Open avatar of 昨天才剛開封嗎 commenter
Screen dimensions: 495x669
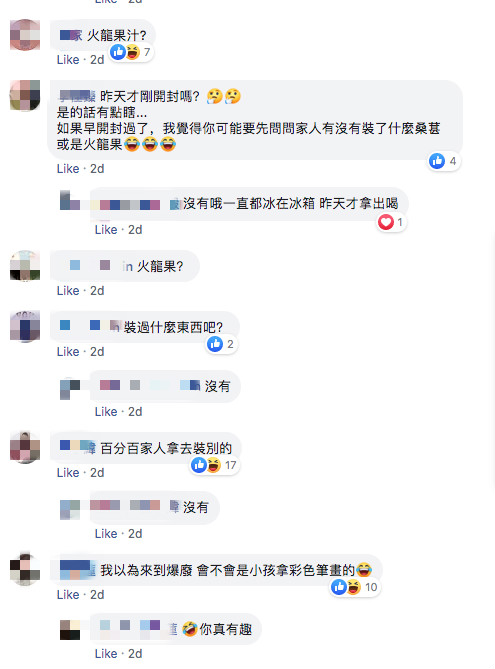click(x=25, y=95)
